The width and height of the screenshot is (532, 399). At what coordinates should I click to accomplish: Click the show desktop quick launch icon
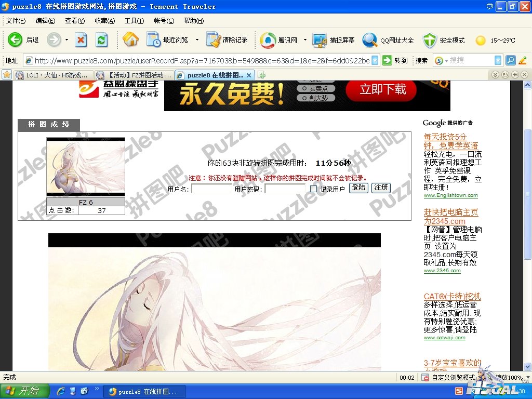point(73,391)
